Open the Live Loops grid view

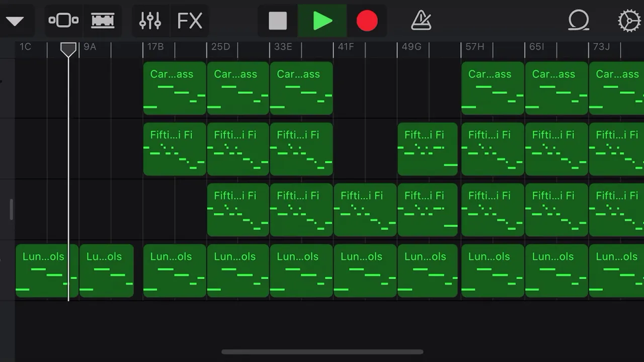[103, 21]
